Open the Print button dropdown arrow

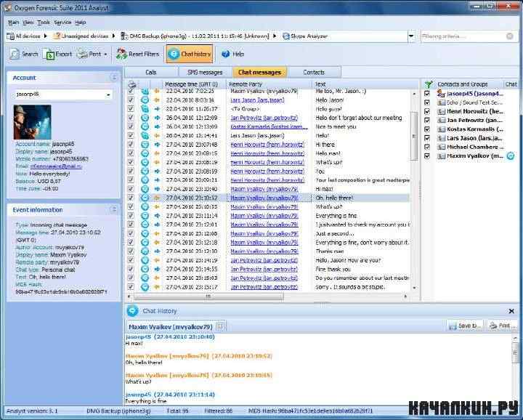coord(105,54)
